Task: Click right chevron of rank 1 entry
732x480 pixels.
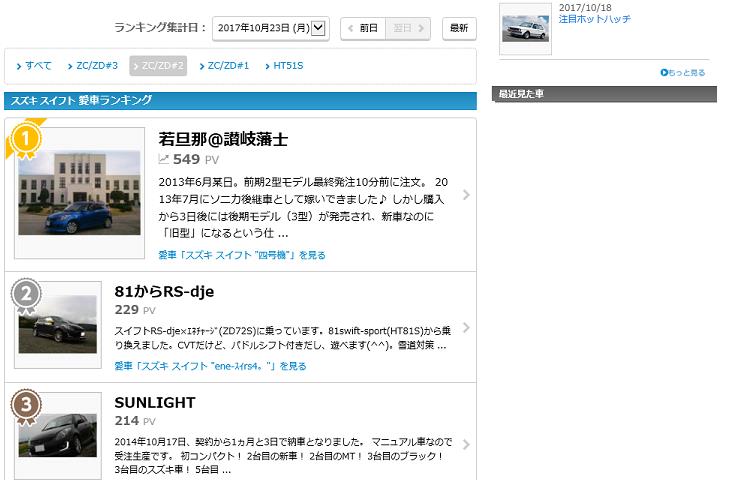Action: [466, 195]
